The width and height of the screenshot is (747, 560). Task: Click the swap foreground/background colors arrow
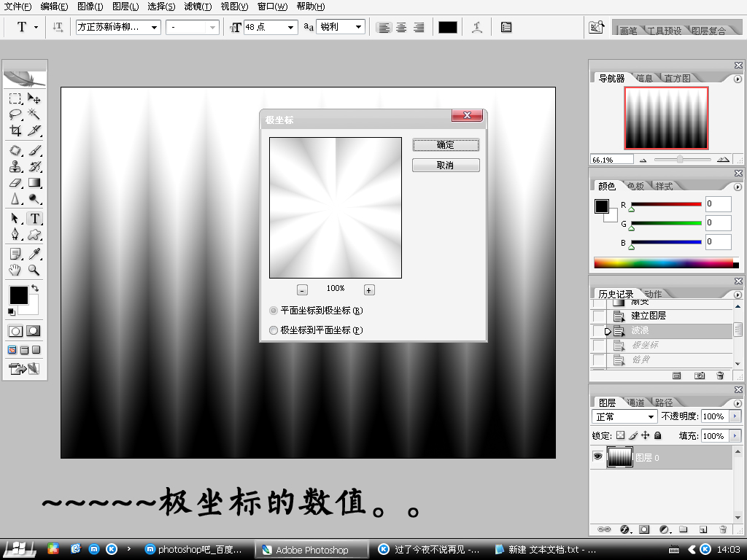(x=35, y=289)
